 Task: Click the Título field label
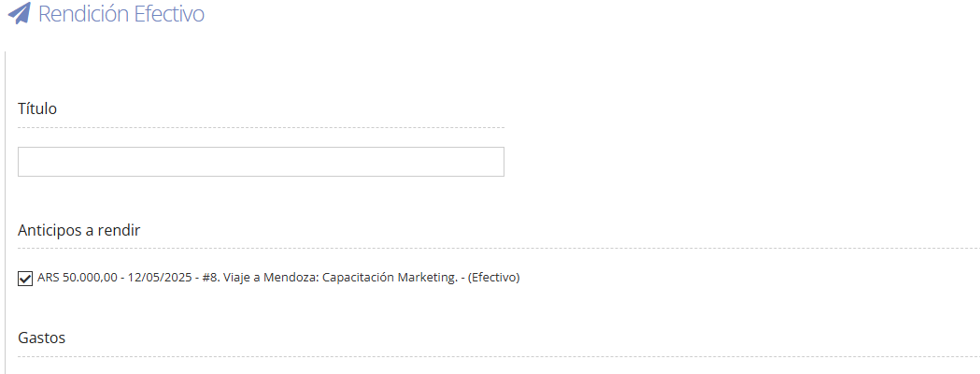tap(37, 108)
